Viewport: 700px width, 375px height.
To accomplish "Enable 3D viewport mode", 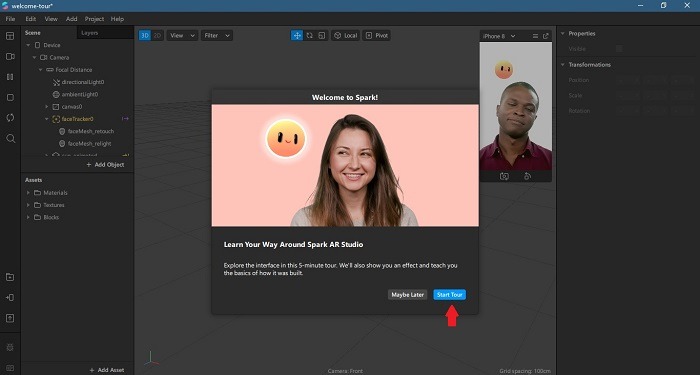I will coord(145,35).
